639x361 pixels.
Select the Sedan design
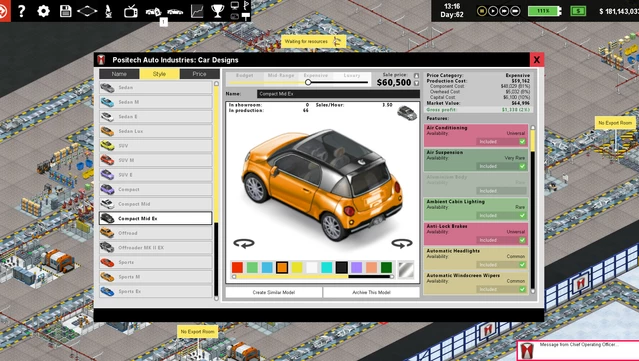(156, 87)
